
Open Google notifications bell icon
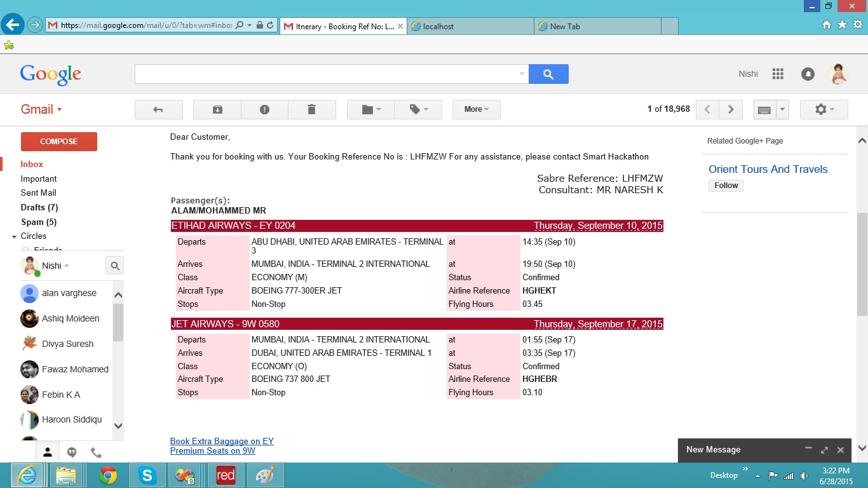[808, 74]
